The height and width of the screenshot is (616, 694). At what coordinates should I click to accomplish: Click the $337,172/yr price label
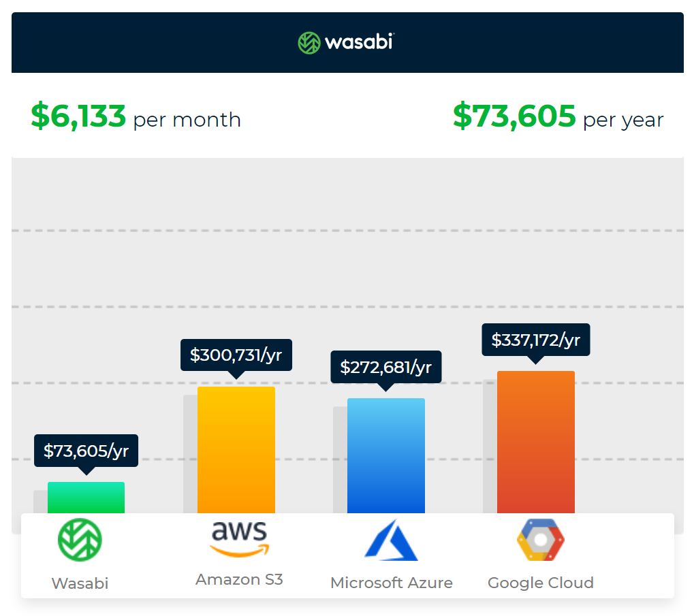point(535,339)
